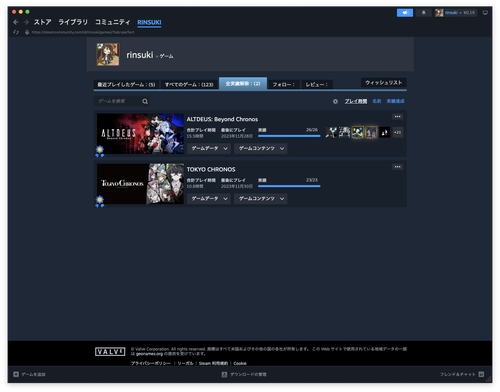Open the three-dot menu for TOKYO CHRONOS
Image resolution: width=500 pixels, height=392 pixels.
click(397, 167)
